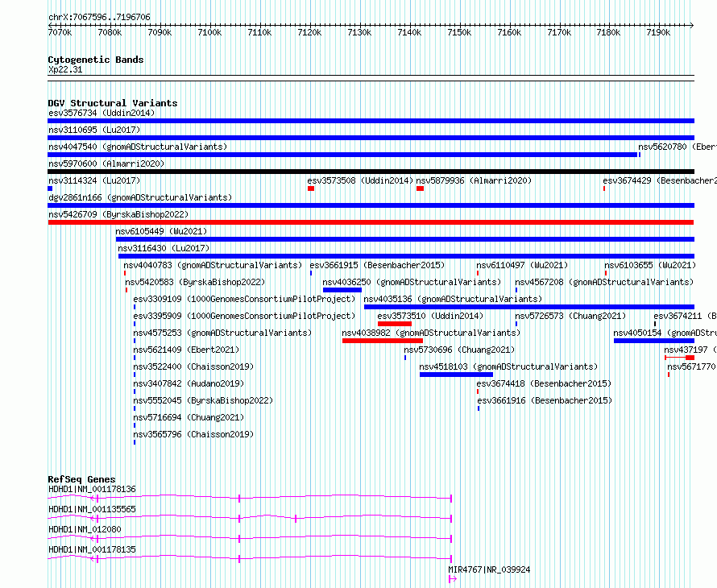
Task: Click the 7190k mark on the ruler
Action: 658,33
